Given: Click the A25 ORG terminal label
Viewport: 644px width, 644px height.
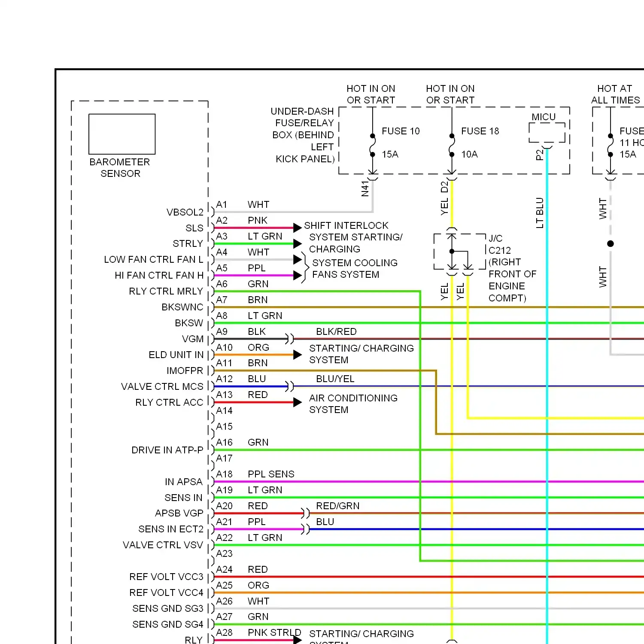Looking at the screenshot, I should click(243, 586).
